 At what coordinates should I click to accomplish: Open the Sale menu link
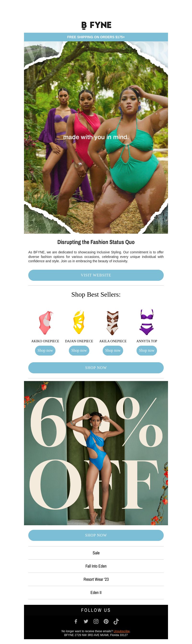click(x=96, y=553)
